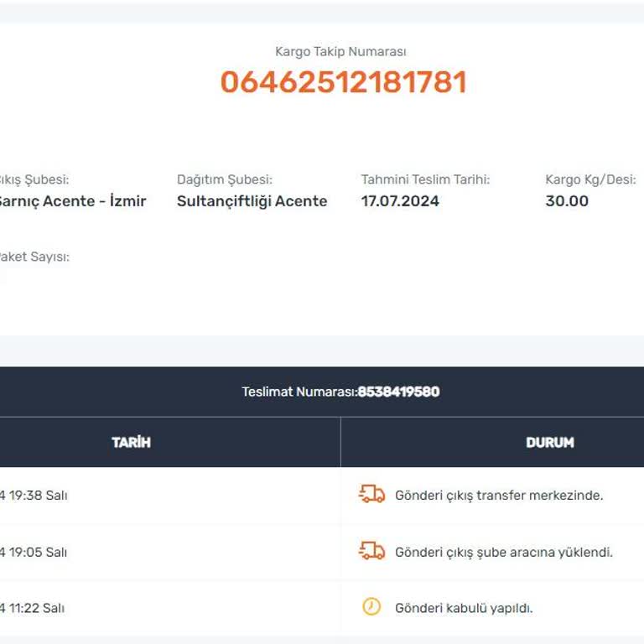Select the orange tracking number 06462512181781
Screen dimensions: 644x644
coord(343,82)
